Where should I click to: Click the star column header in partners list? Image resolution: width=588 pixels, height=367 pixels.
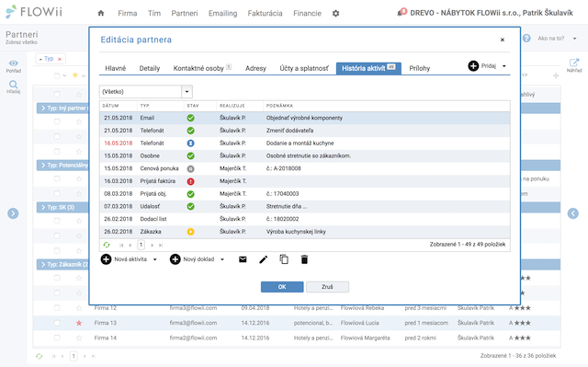(75, 75)
